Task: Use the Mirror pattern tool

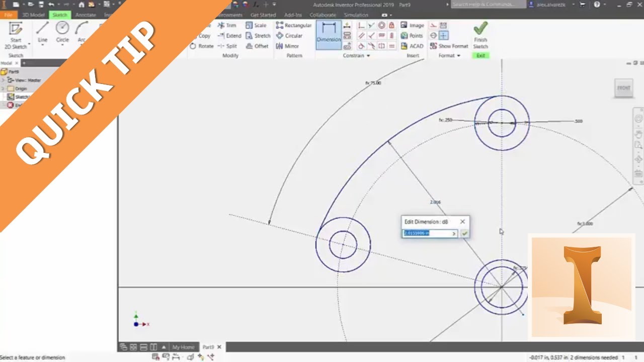Action: [287, 46]
